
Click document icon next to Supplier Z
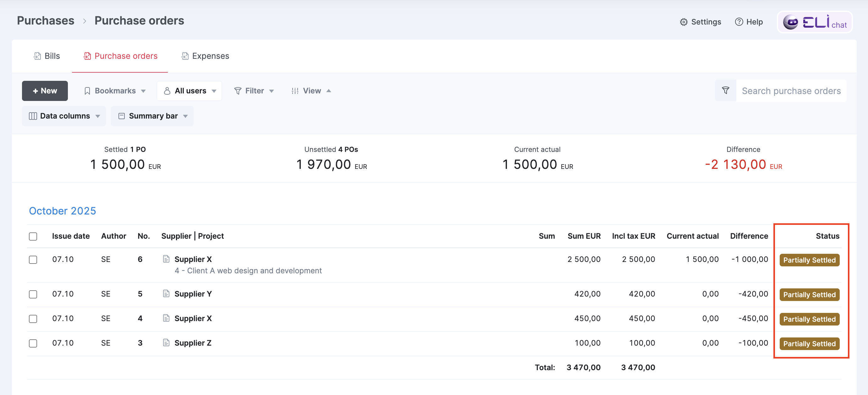(x=166, y=343)
